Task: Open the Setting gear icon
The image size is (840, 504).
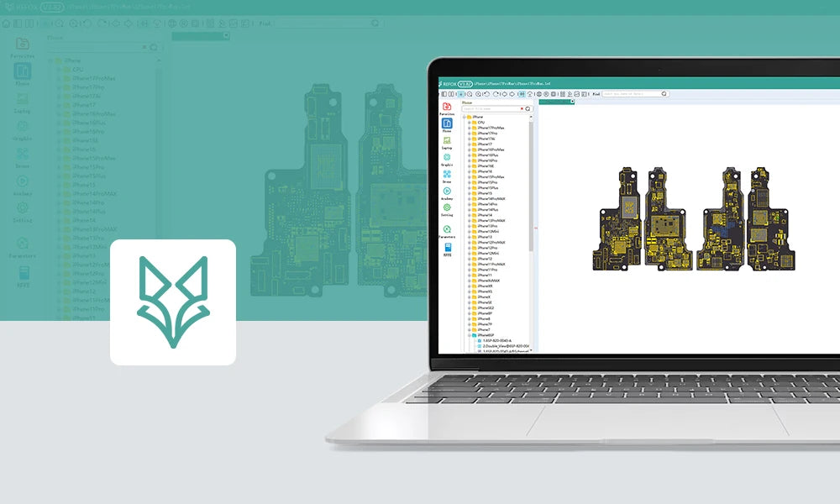Action: tap(447, 207)
